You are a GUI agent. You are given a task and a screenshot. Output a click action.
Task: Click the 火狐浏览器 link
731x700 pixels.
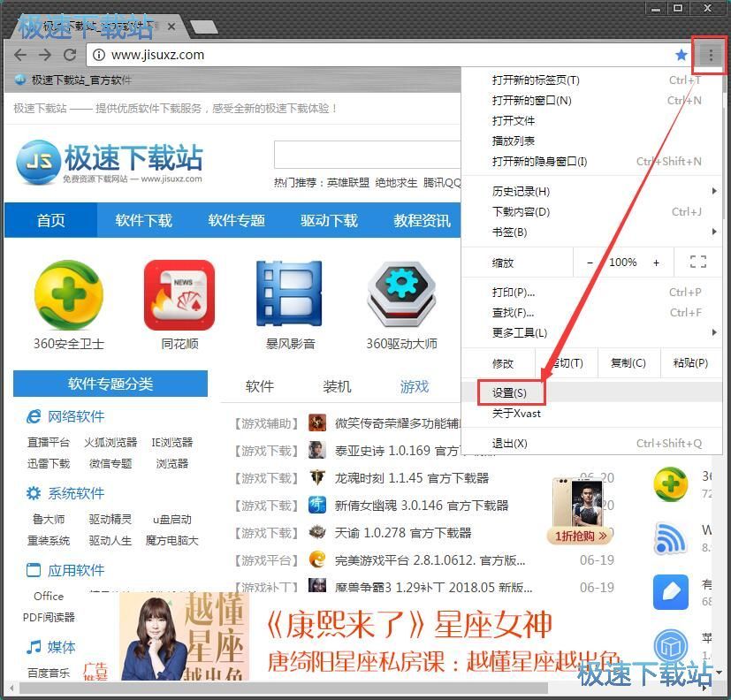tap(110, 442)
